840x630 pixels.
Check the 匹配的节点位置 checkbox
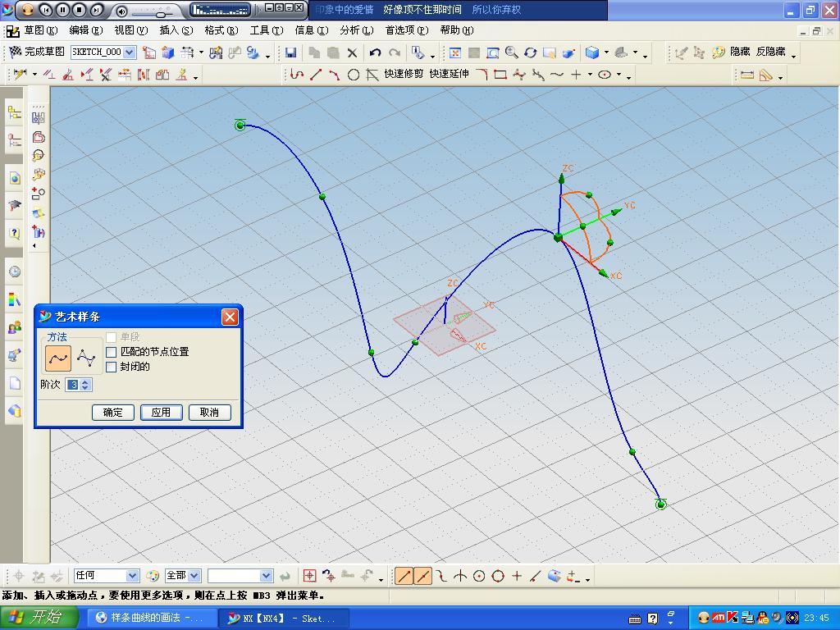point(112,352)
